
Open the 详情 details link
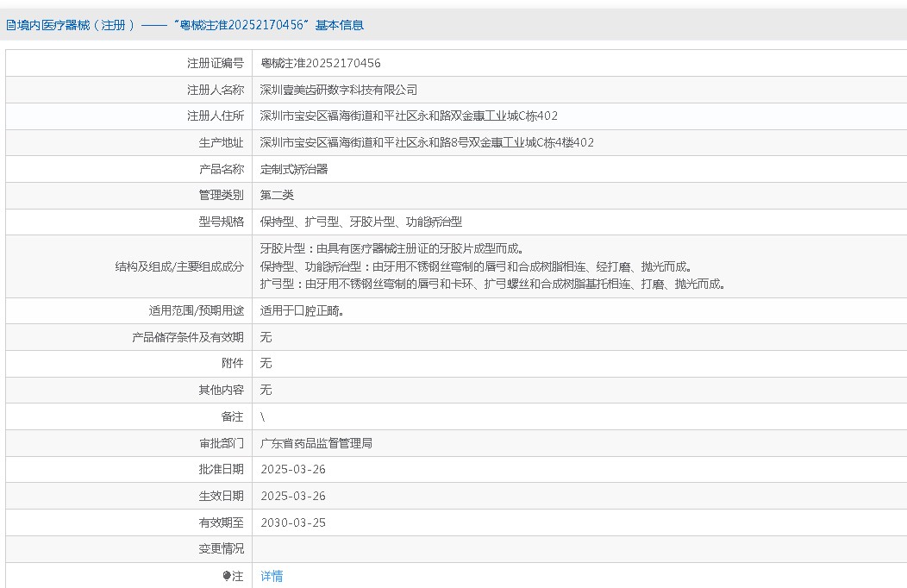272,576
